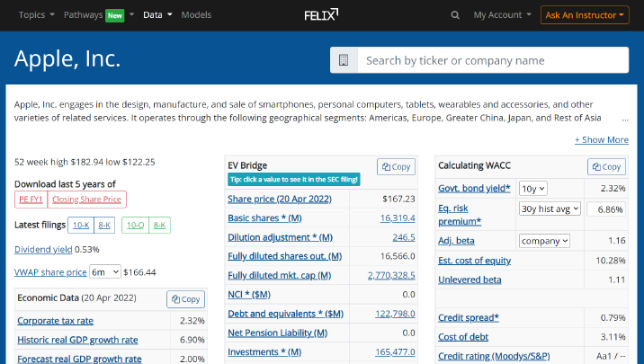Open the latest 10-K filing
644x364 pixels.
tap(81, 225)
